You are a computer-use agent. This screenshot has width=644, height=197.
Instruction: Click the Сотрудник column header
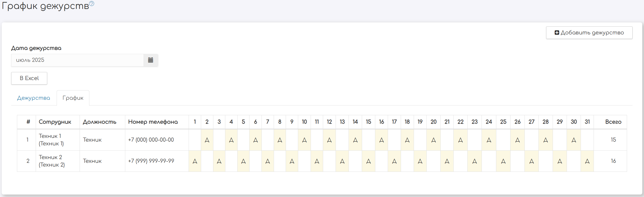click(x=55, y=122)
